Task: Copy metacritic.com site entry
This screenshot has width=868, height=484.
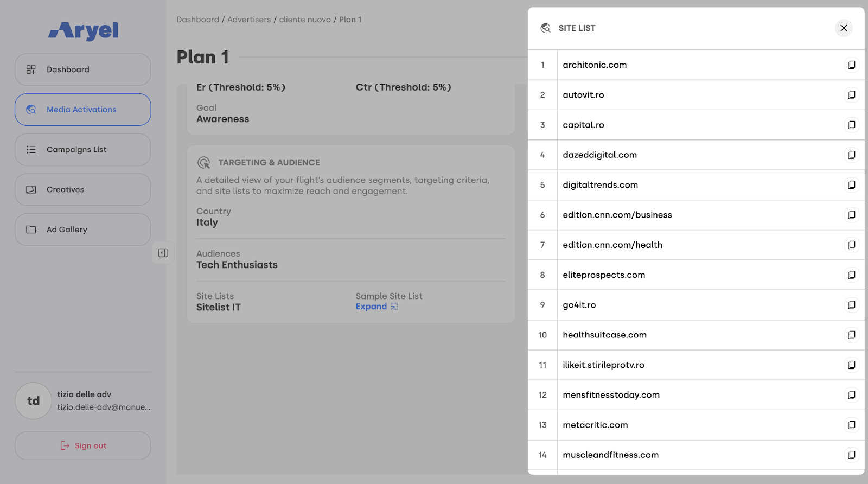Action: [x=852, y=425]
